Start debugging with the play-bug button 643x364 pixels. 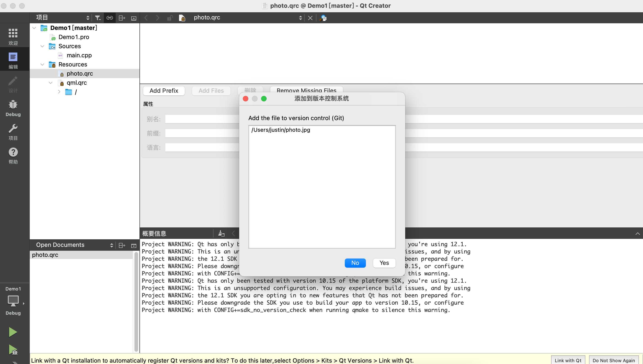click(x=13, y=350)
